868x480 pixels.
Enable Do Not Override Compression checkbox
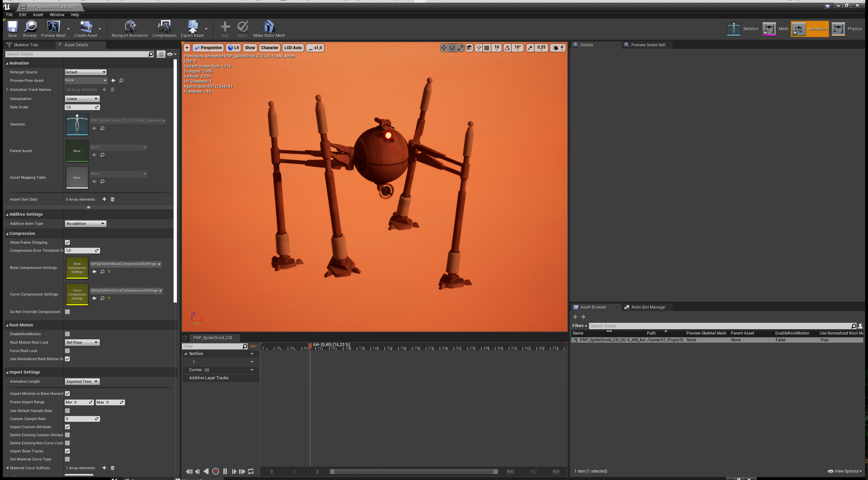67,312
